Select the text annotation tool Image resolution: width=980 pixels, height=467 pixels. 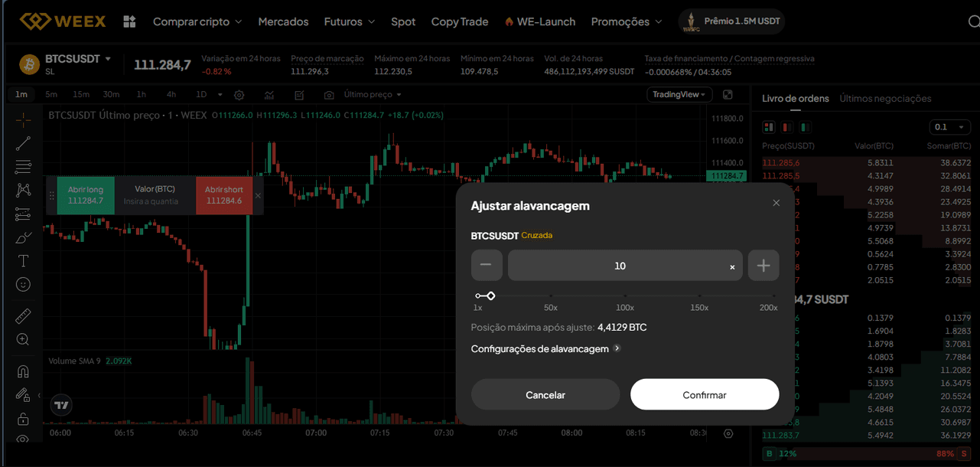23,260
